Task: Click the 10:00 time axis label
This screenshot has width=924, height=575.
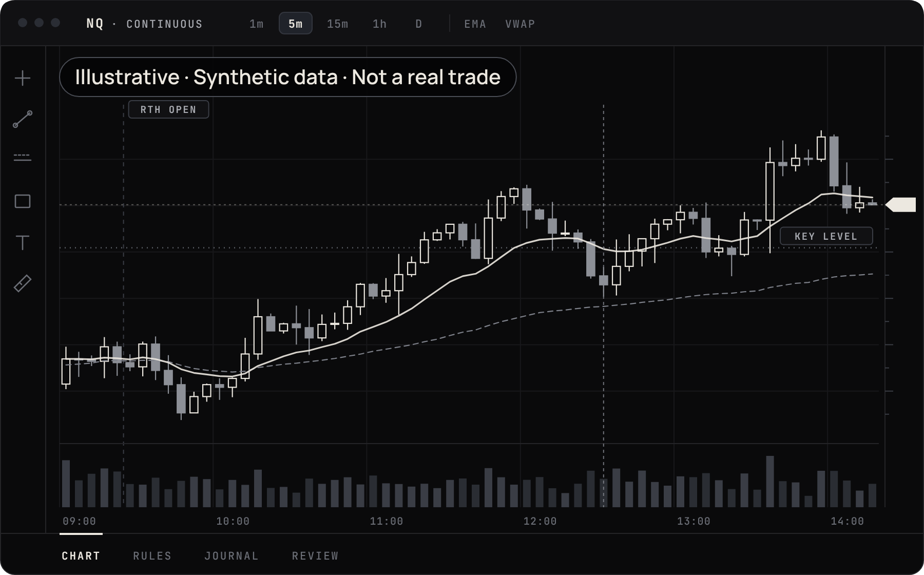Action: pos(233,521)
